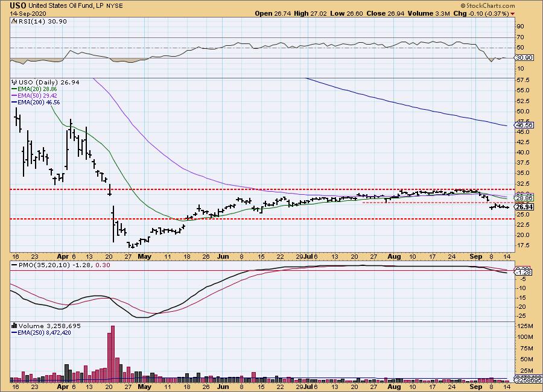This screenshot has width=543, height=392.
Task: Click the Open 26.74 value
Action: [273, 13]
